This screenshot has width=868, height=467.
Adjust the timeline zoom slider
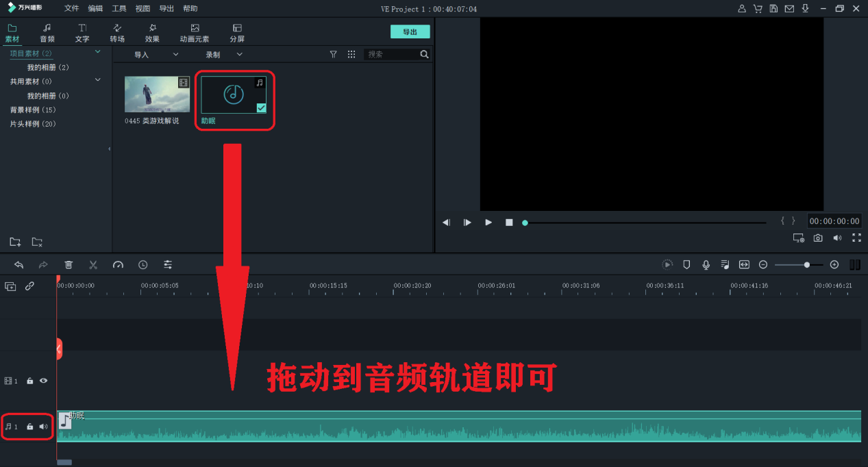tap(807, 265)
